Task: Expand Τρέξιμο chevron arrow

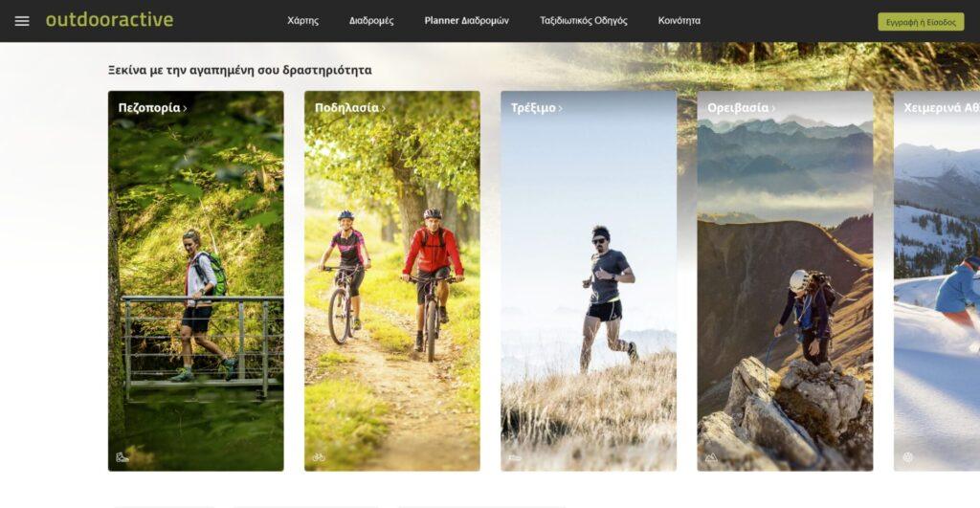Action: (560, 109)
